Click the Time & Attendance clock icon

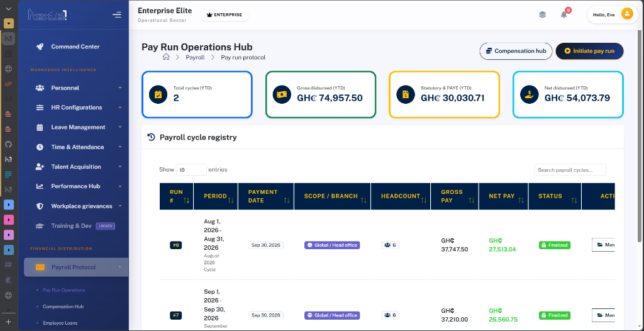[x=40, y=147]
